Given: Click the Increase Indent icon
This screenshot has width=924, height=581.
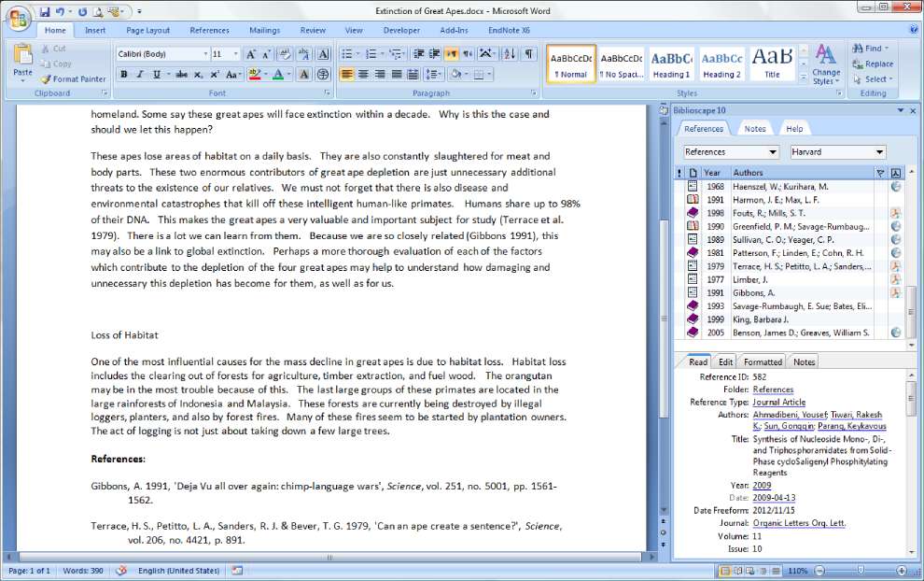Looking at the screenshot, I should 434,54.
